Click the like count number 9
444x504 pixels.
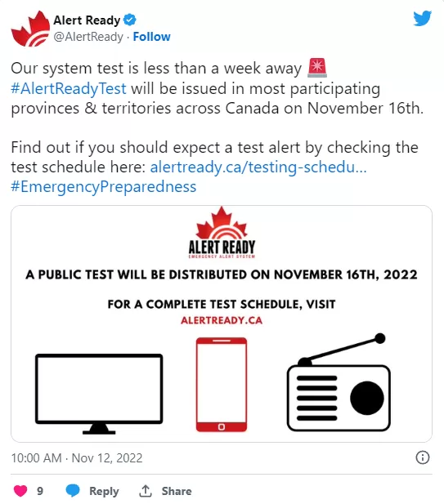click(40, 491)
